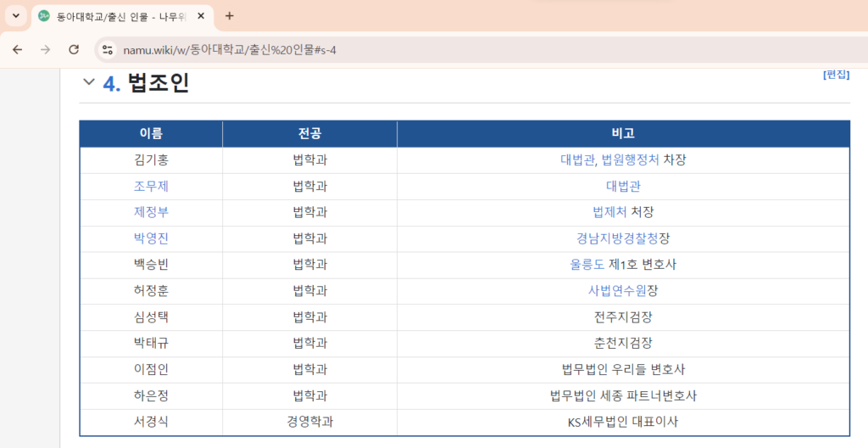Click the 전공 column header
868x448 pixels.
click(310, 133)
